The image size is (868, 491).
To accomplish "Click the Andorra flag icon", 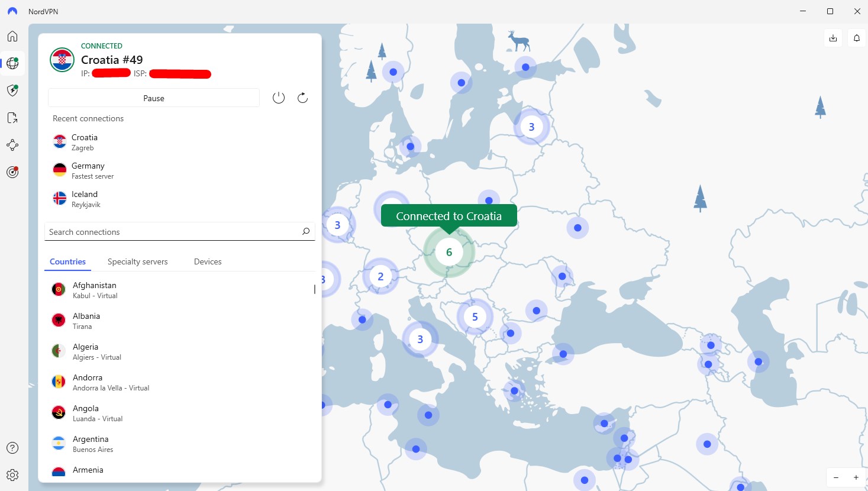I will coord(59,382).
